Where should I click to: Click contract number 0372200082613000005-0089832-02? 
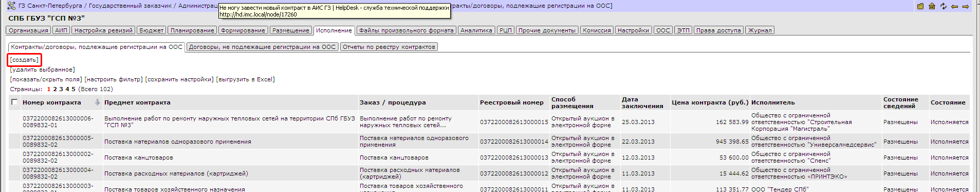tap(58, 142)
